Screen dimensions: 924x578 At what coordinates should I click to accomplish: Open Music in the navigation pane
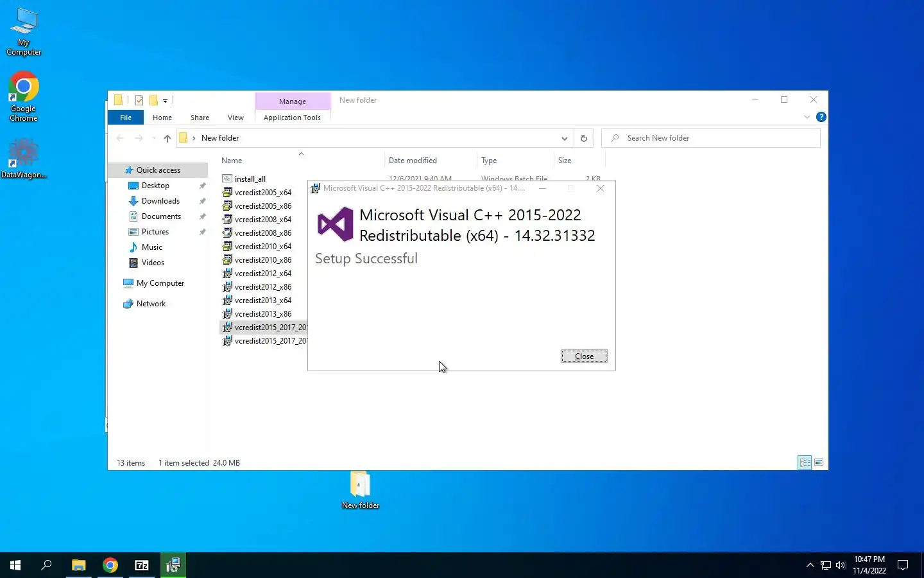[151, 247]
